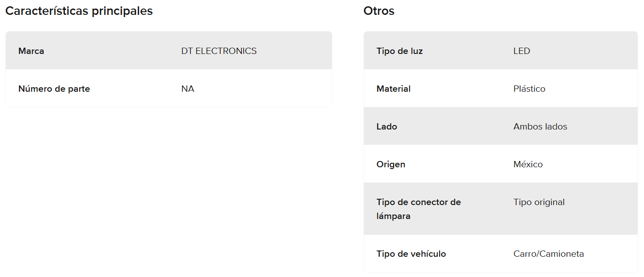This screenshot has width=644, height=277.
Task: Select the Carro/Camioneta value
Action: [549, 254]
